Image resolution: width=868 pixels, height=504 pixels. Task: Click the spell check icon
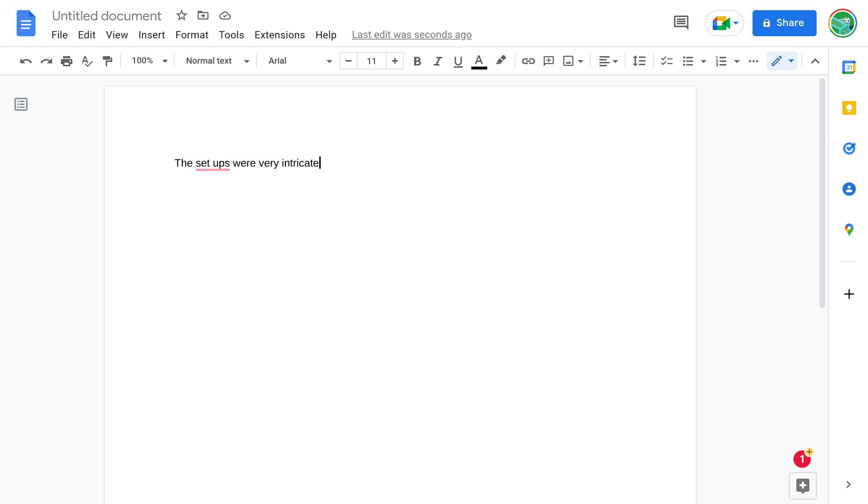[87, 60]
